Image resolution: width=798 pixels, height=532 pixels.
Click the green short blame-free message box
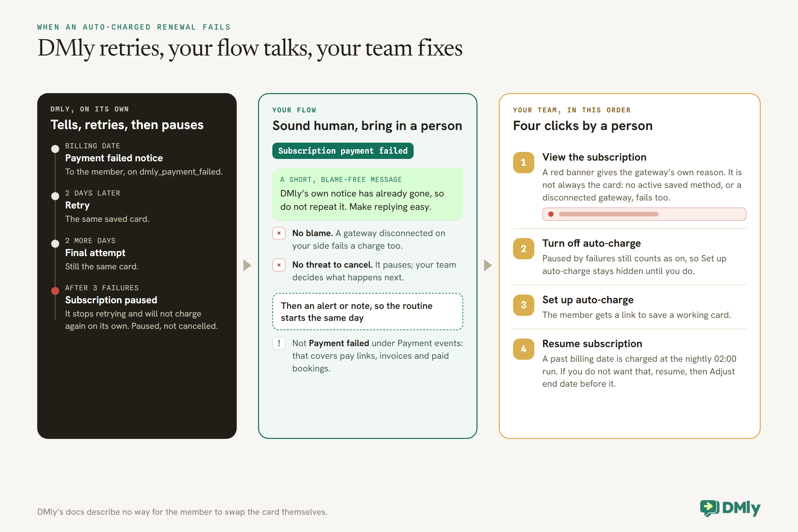pos(367,194)
